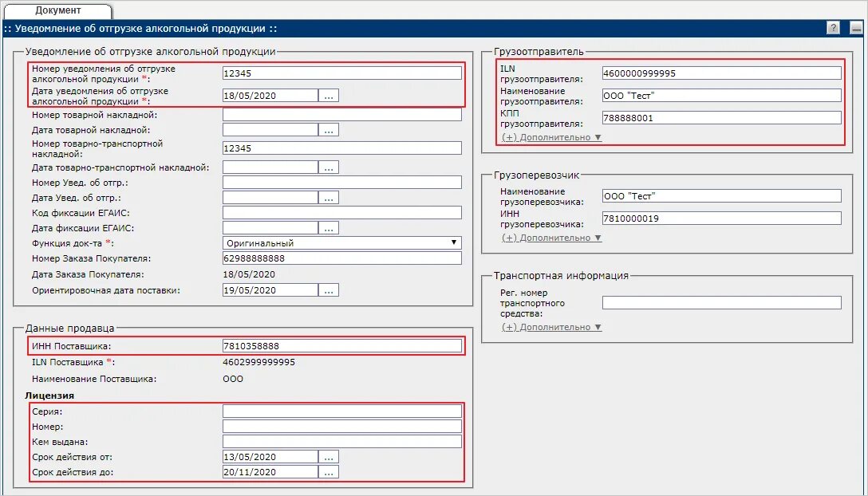Image resolution: width=868 pixels, height=496 pixels.
Task: Click the Номер уведомления об отгрузке field
Action: coord(342,73)
